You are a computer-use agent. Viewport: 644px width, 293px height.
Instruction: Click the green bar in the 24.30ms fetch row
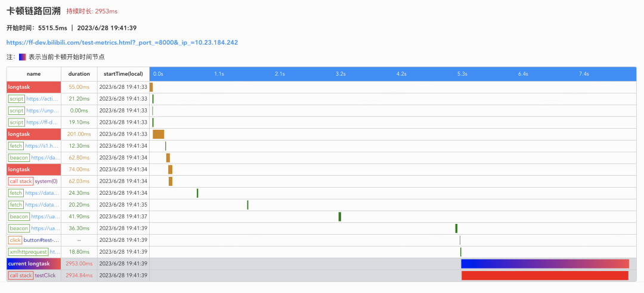point(197,193)
